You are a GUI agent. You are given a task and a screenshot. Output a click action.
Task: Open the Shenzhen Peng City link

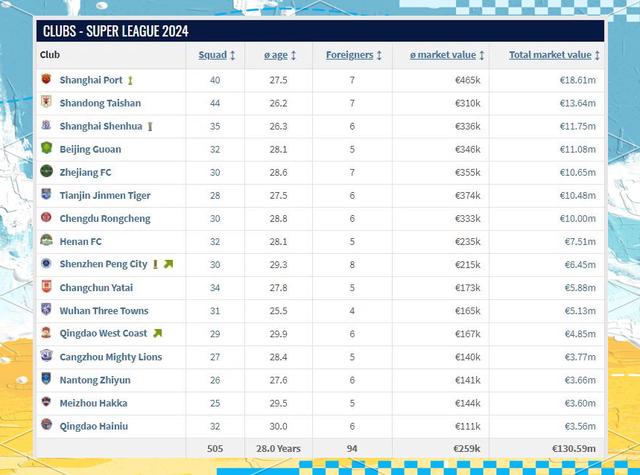[x=103, y=264]
